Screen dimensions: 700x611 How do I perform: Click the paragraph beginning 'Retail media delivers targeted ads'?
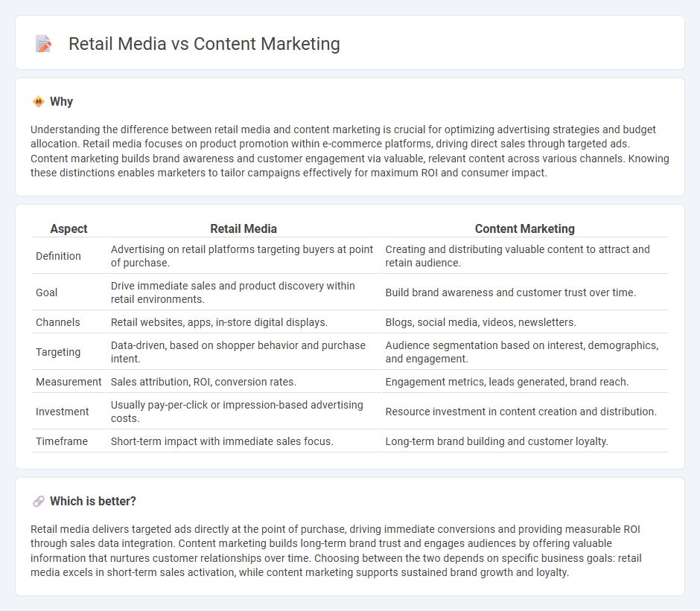(336, 551)
